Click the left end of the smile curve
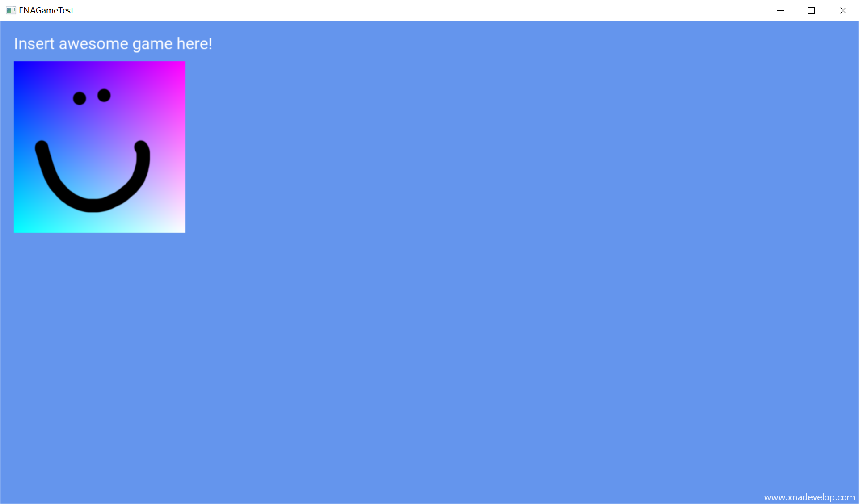 (42, 147)
